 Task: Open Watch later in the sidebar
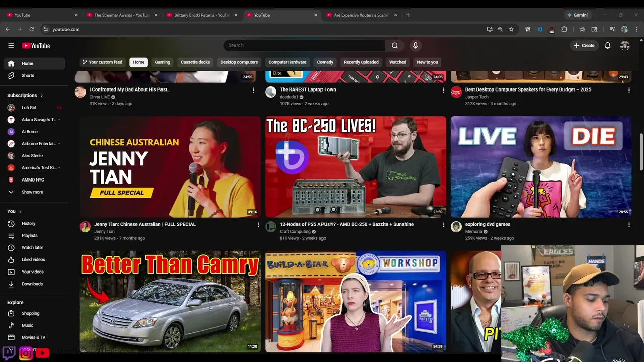pyautogui.click(x=34, y=248)
